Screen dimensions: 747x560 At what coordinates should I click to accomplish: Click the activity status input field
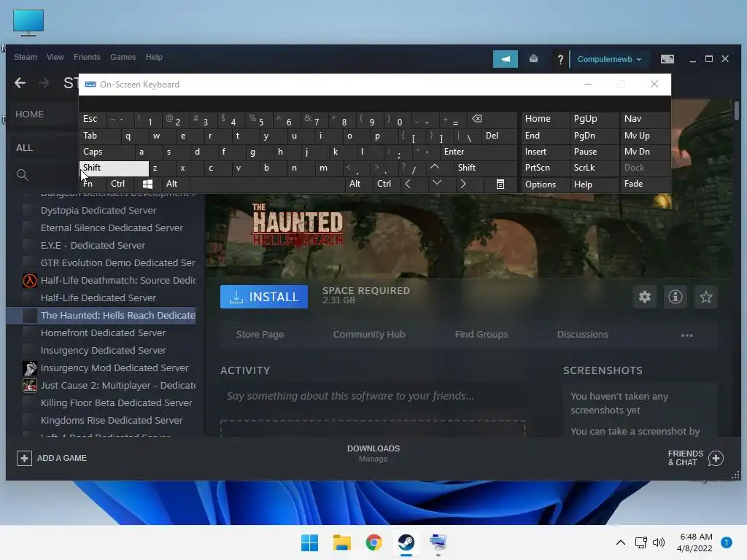373,396
